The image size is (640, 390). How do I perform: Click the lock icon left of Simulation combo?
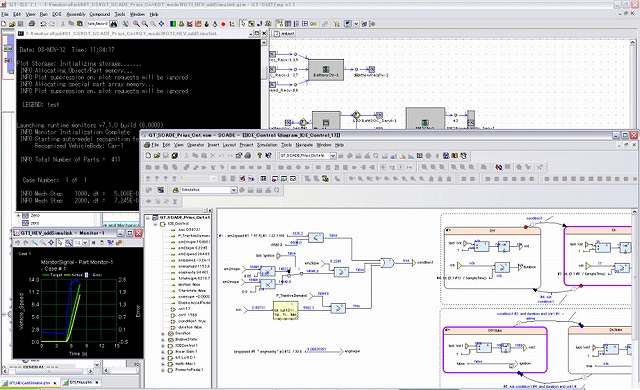pos(176,190)
